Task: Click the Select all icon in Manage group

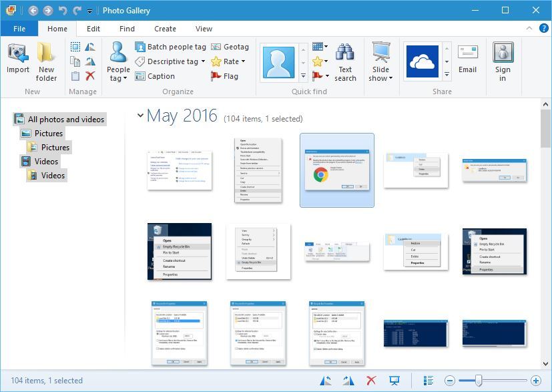Action: point(75,47)
